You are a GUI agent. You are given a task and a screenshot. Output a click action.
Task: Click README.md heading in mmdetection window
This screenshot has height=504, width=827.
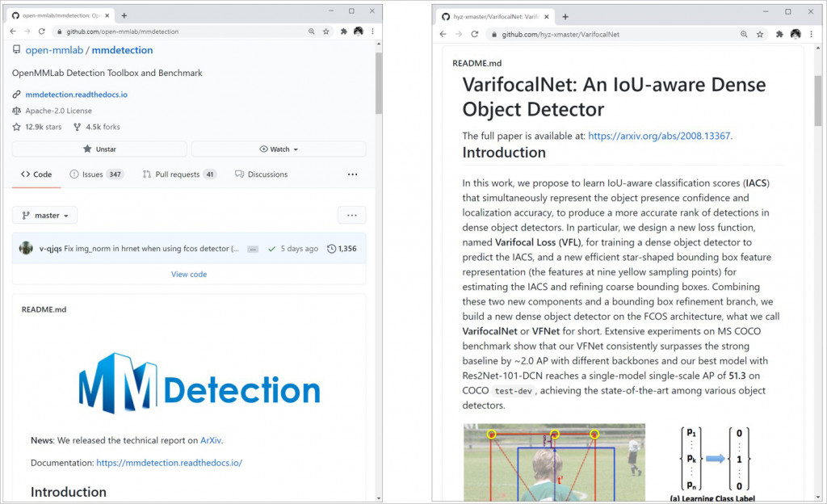click(x=44, y=309)
